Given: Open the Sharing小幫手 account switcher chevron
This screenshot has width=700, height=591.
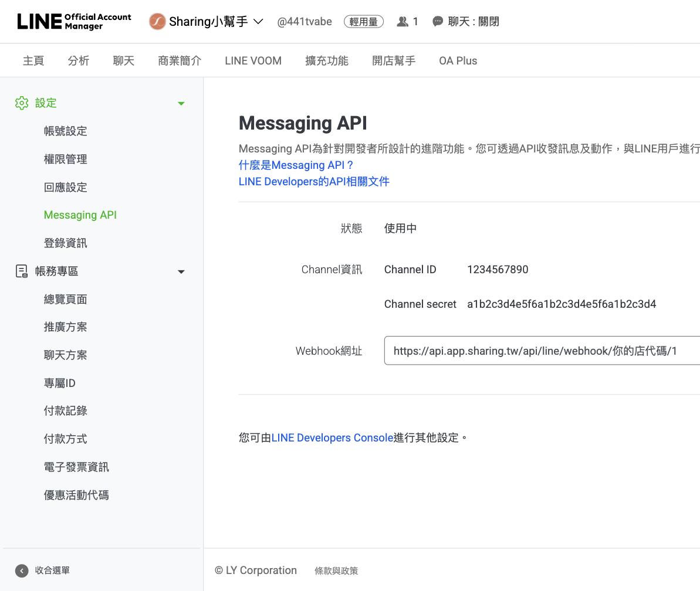Looking at the screenshot, I should click(258, 22).
